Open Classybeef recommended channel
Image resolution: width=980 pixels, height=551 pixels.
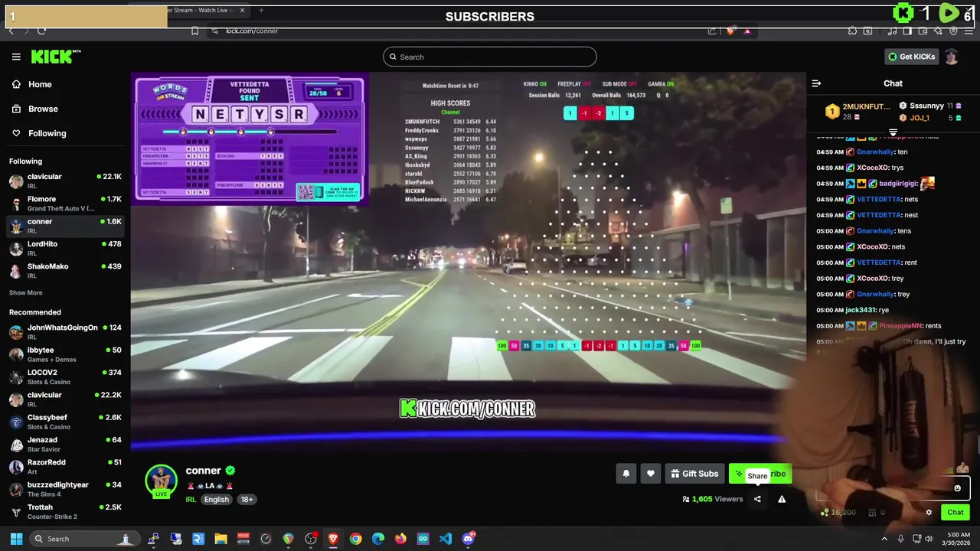[x=65, y=422]
